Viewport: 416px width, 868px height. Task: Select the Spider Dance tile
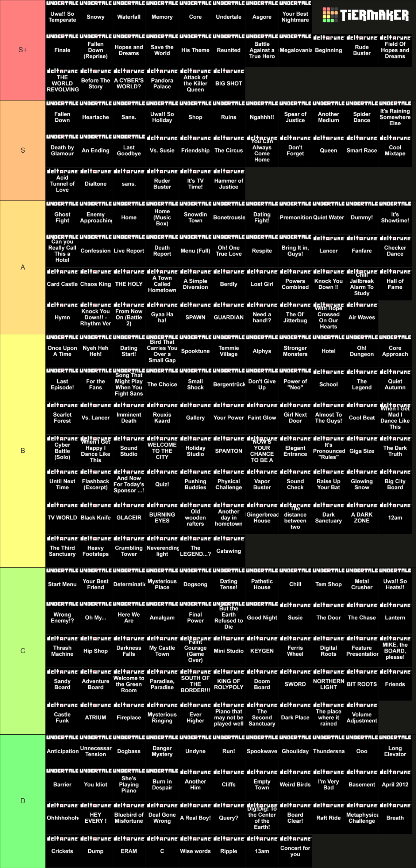click(x=362, y=117)
